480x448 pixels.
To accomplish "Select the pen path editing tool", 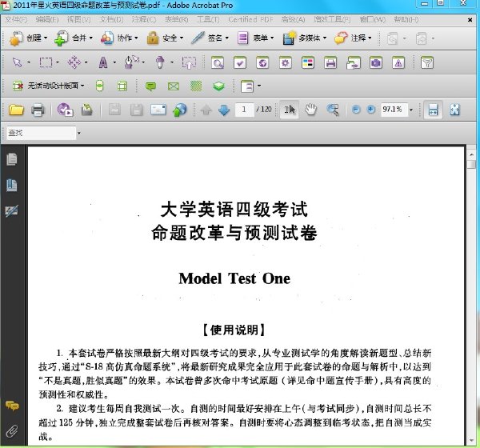I will tap(131, 62).
